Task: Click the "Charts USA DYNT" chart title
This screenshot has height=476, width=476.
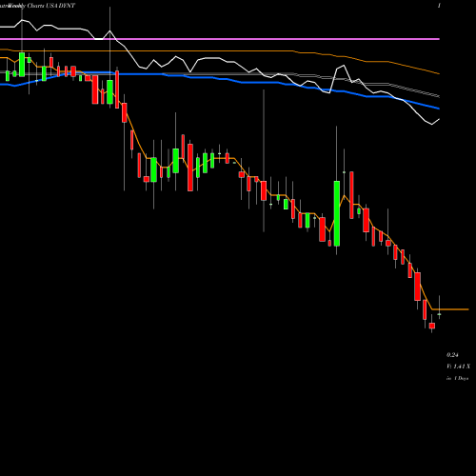Action: (51, 6)
